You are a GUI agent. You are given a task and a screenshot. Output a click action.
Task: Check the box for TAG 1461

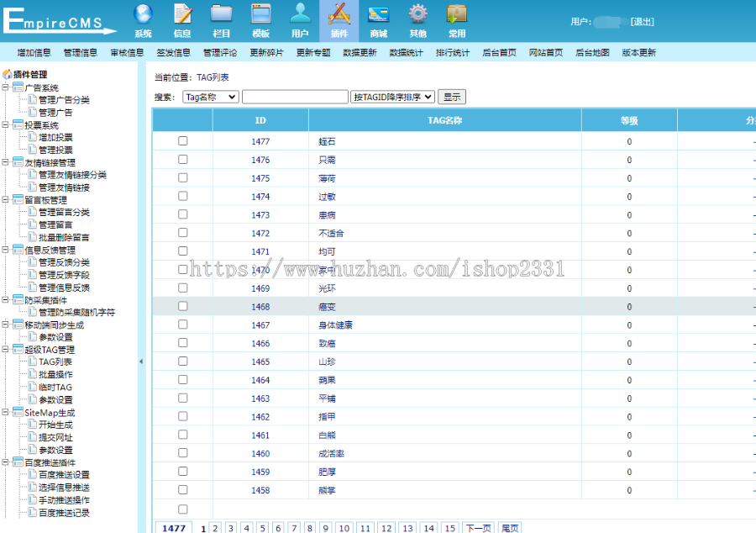183,435
